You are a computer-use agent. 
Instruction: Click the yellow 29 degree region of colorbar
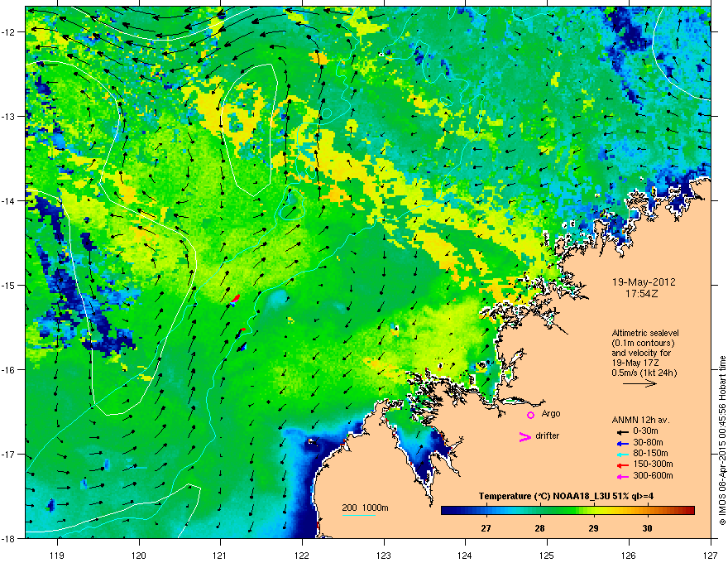click(593, 511)
